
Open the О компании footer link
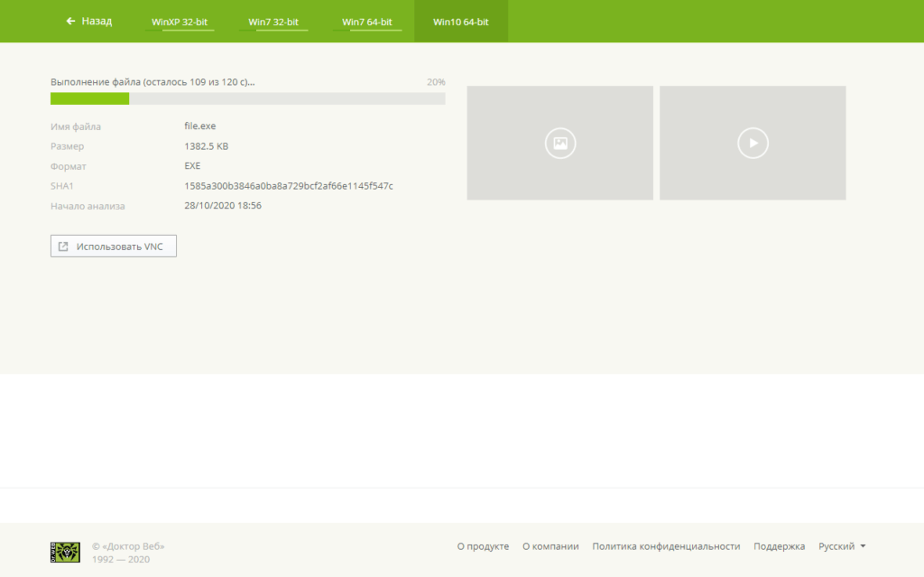[x=550, y=546]
